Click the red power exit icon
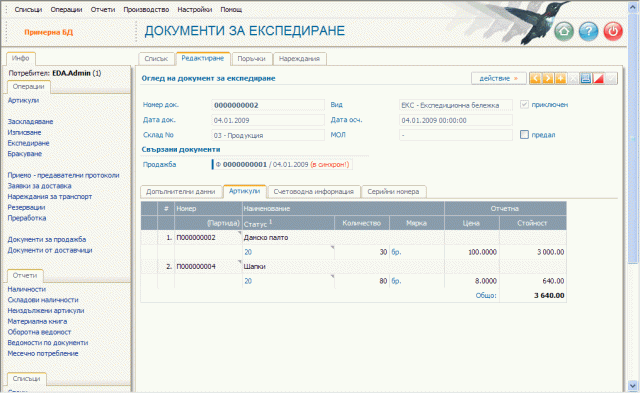The height and width of the screenshot is (393, 640). [613, 31]
